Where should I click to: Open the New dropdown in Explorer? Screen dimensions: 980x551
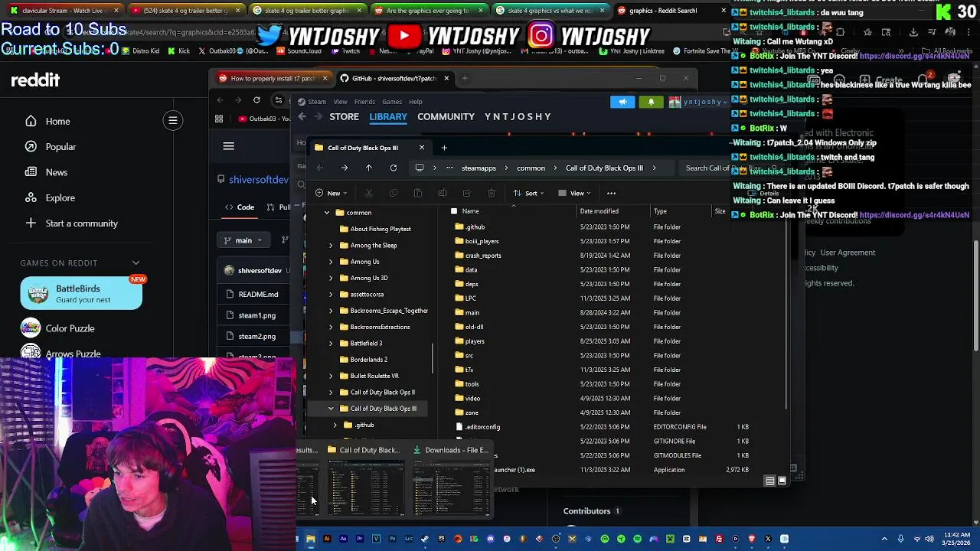click(x=332, y=193)
